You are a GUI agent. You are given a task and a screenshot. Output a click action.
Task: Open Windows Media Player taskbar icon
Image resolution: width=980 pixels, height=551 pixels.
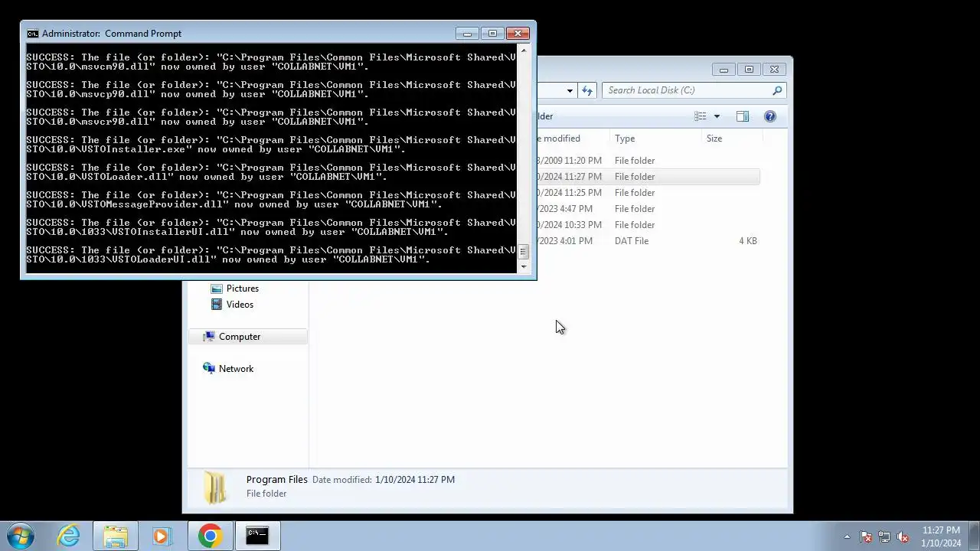(162, 536)
